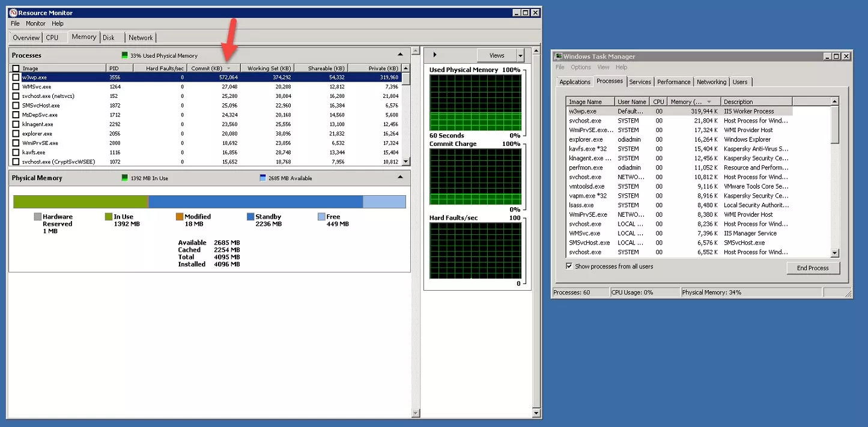Click the Task Manager list scroll-down arrow

[x=834, y=253]
